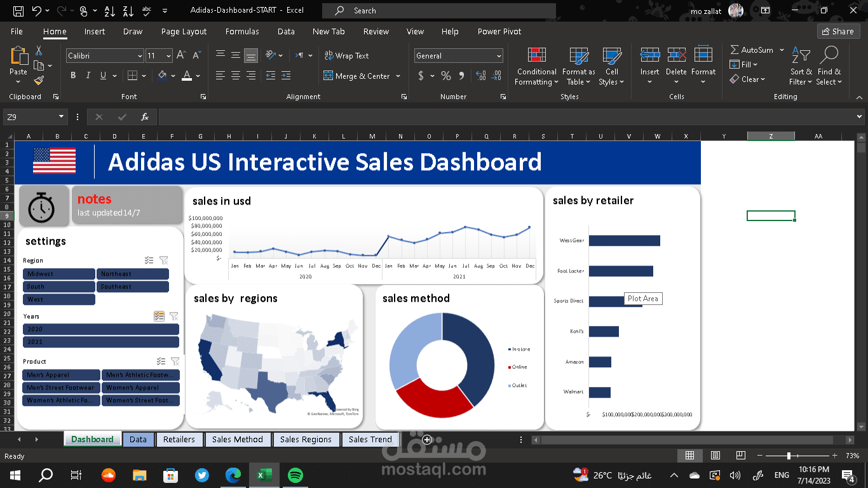
Task: Sort ascending A to Z in quick access toolbar
Action: [x=109, y=11]
